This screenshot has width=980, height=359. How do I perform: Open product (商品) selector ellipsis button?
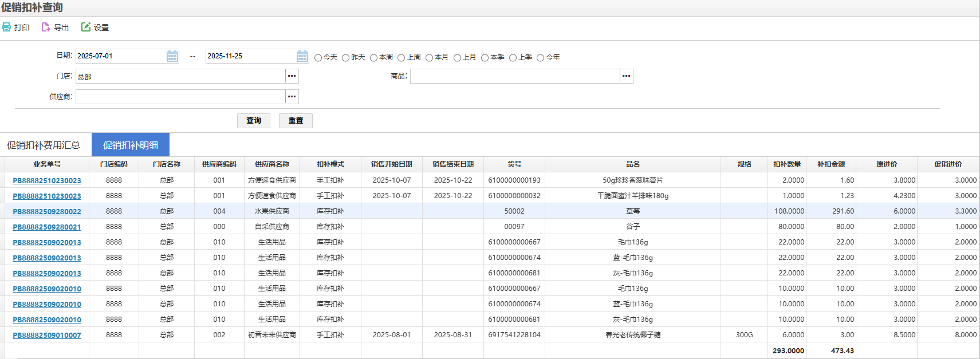point(627,76)
